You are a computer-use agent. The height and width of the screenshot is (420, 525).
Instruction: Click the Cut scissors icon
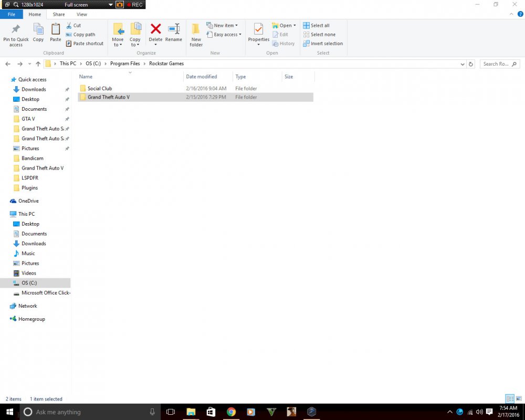(69, 25)
